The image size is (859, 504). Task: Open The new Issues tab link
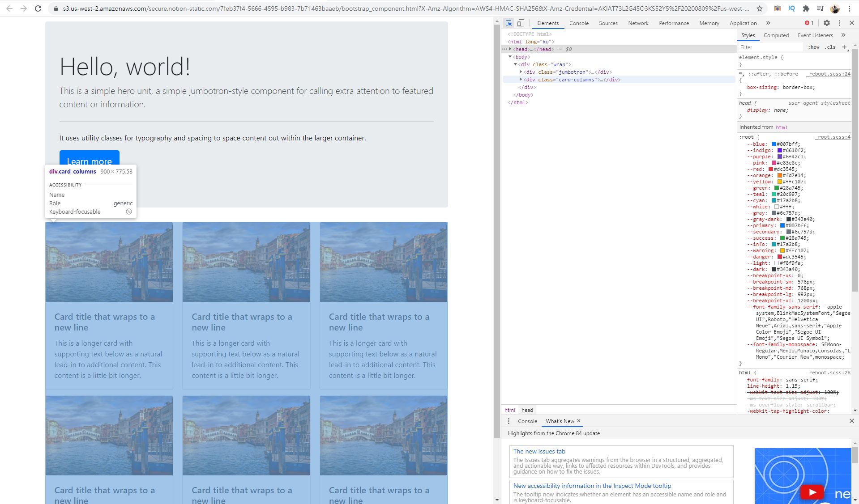tap(539, 451)
